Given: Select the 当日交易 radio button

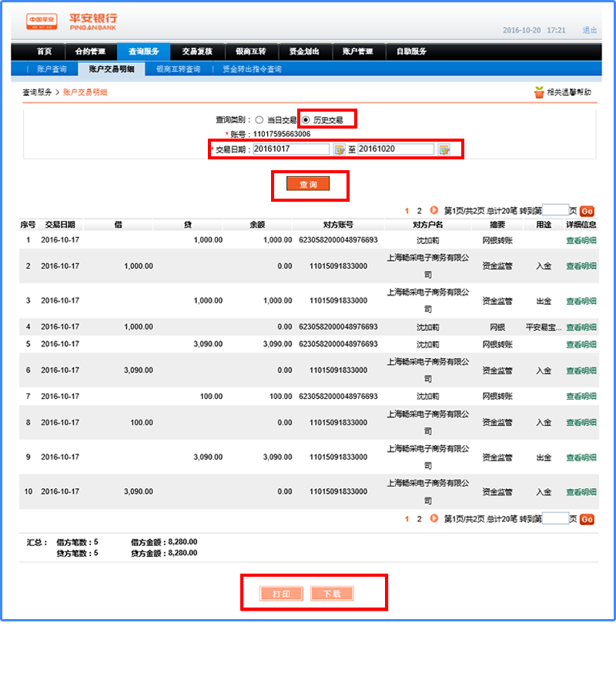Looking at the screenshot, I should pyautogui.click(x=259, y=120).
